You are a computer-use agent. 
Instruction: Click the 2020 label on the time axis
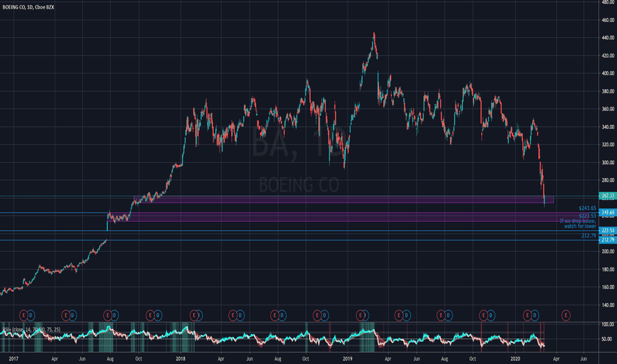pyautogui.click(x=515, y=359)
